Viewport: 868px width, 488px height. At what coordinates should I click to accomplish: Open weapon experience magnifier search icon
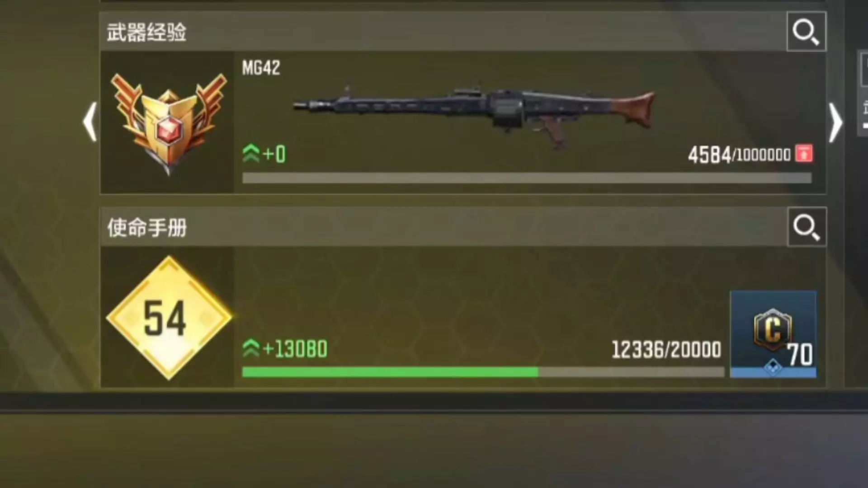click(807, 32)
